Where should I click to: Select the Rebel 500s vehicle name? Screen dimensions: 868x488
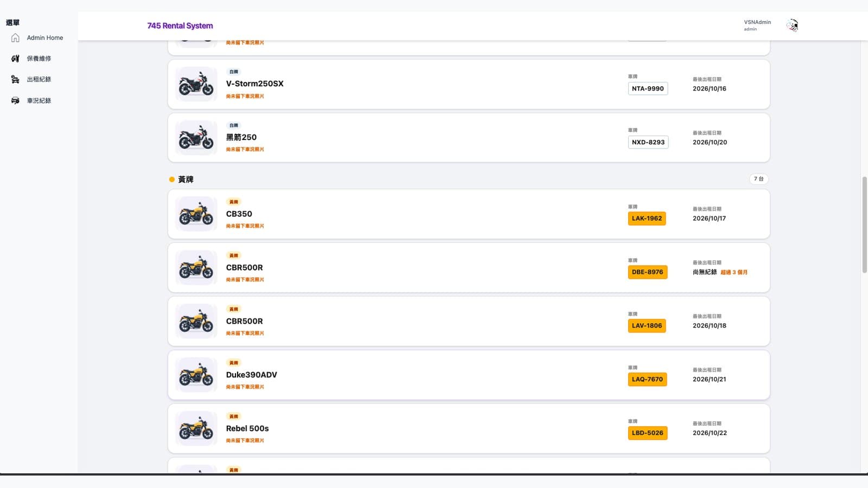(247, 428)
